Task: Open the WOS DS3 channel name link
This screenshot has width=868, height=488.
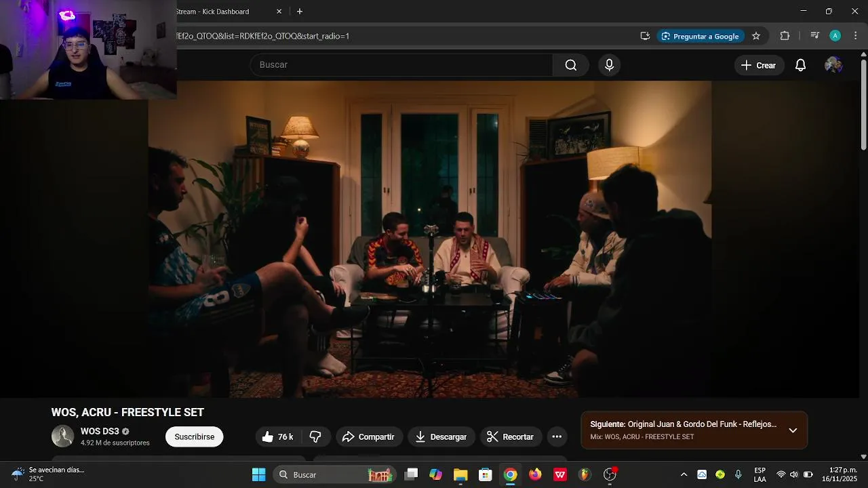Action: 100,431
